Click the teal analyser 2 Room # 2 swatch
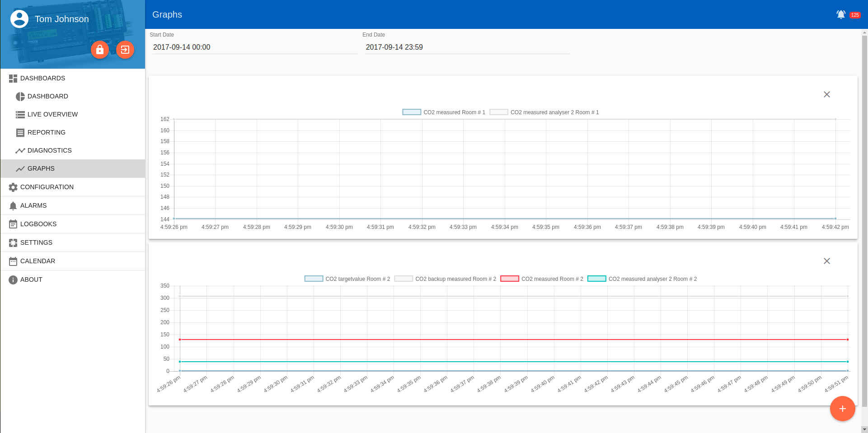Image resolution: width=868 pixels, height=433 pixels. coord(596,279)
